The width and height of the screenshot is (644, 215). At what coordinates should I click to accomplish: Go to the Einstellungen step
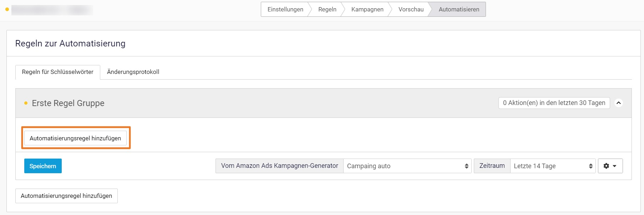coord(285,9)
